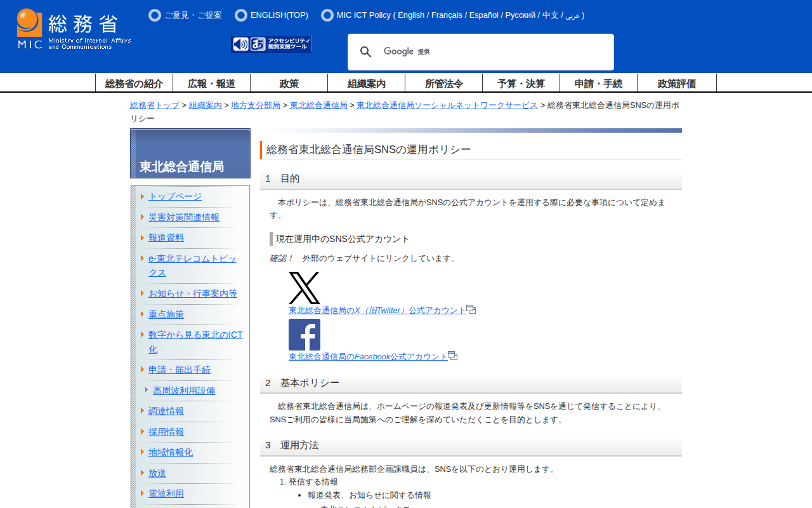Image resolution: width=812 pixels, height=508 pixels.
Task: Open MIC ICT Policy 中文 link
Action: pos(551,15)
